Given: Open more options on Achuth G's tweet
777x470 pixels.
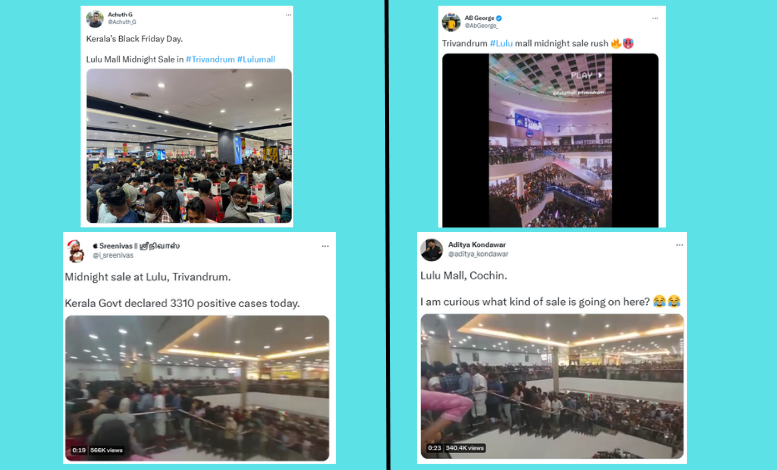Looking at the screenshot, I should (x=288, y=15).
